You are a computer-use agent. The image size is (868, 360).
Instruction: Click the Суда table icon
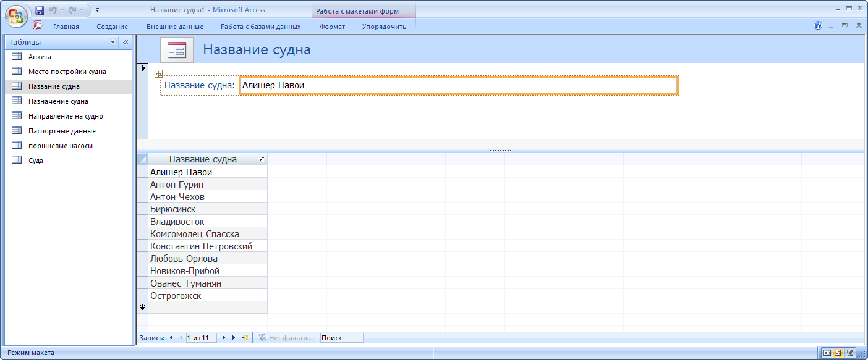click(17, 160)
